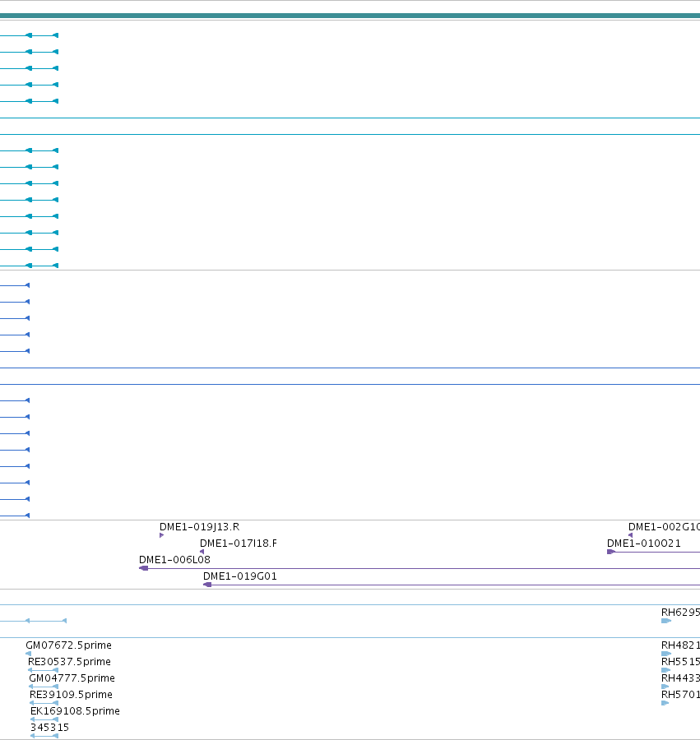This screenshot has width=700, height=740.
Task: Click the DME1-010O21 feature label
Action: (x=644, y=543)
